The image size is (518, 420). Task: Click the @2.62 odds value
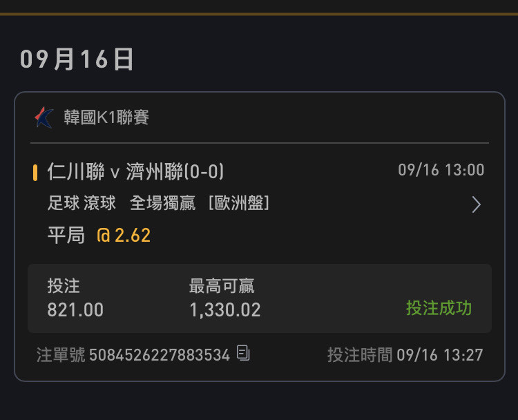click(x=124, y=236)
